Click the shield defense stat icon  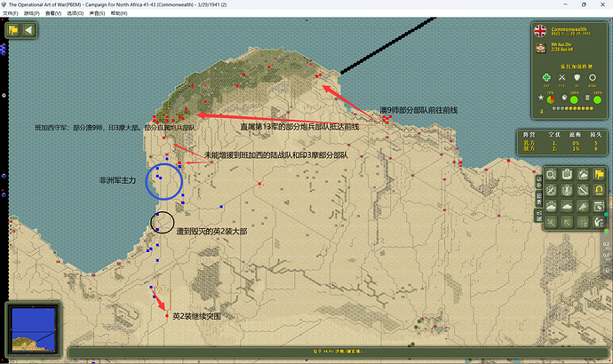pos(577,77)
